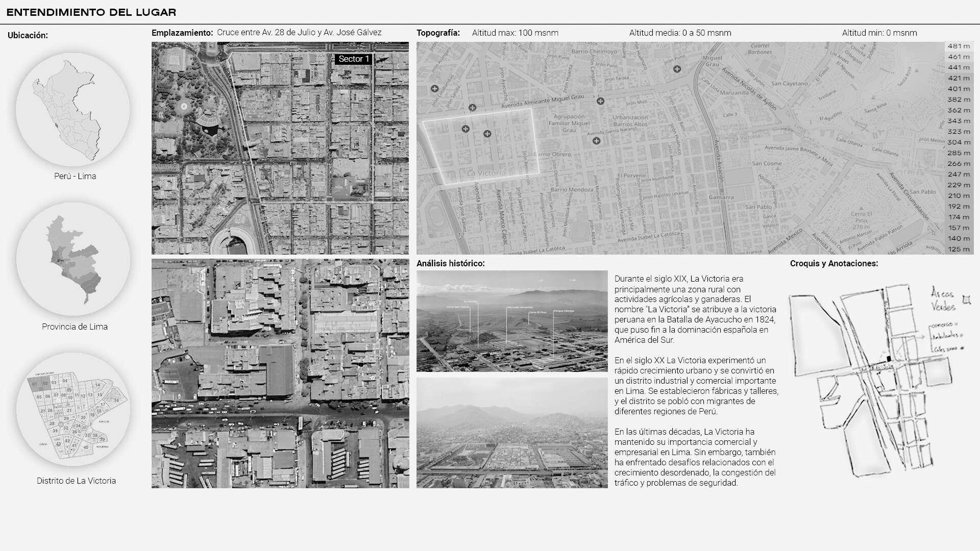Click the left cross marker inside white outline

click(x=465, y=129)
